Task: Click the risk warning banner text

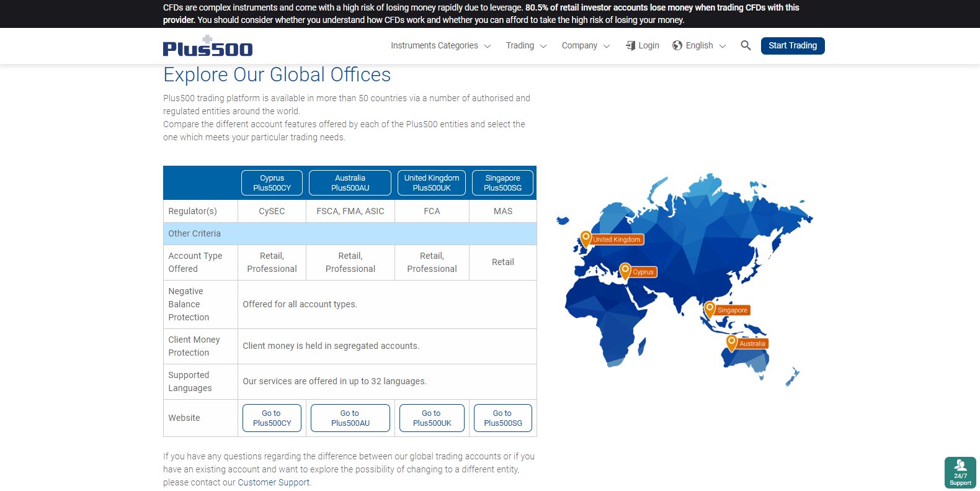Action: (481, 14)
